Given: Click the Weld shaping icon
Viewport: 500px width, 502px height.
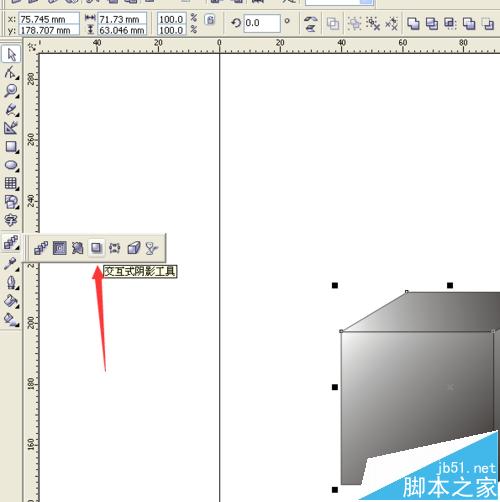Looking at the screenshot, I should [x=413, y=24].
